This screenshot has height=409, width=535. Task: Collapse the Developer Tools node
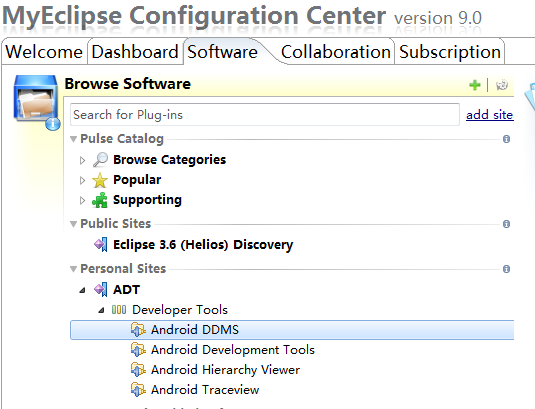point(101,310)
